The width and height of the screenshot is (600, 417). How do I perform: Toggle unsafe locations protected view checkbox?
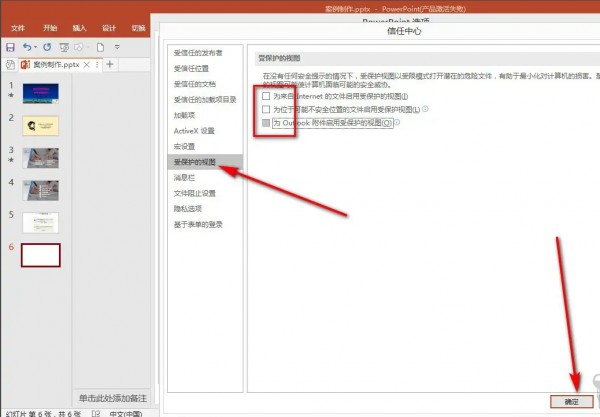[x=266, y=109]
